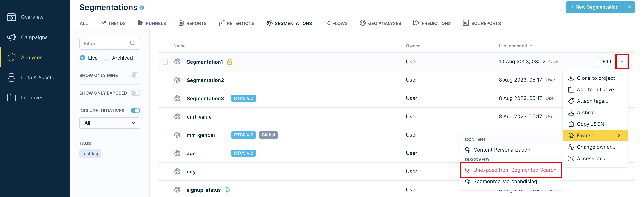Choose Segmented Merchandising option

[x=511, y=182]
